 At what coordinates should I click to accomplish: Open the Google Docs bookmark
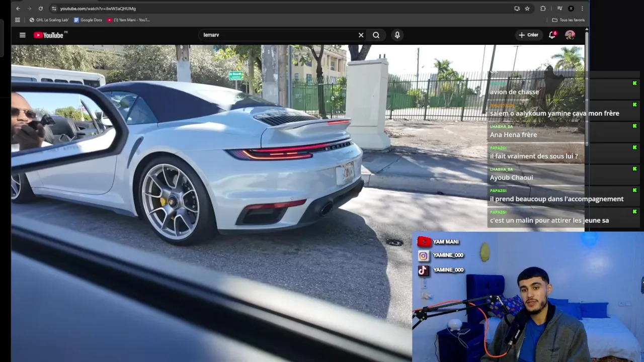pyautogui.click(x=88, y=20)
